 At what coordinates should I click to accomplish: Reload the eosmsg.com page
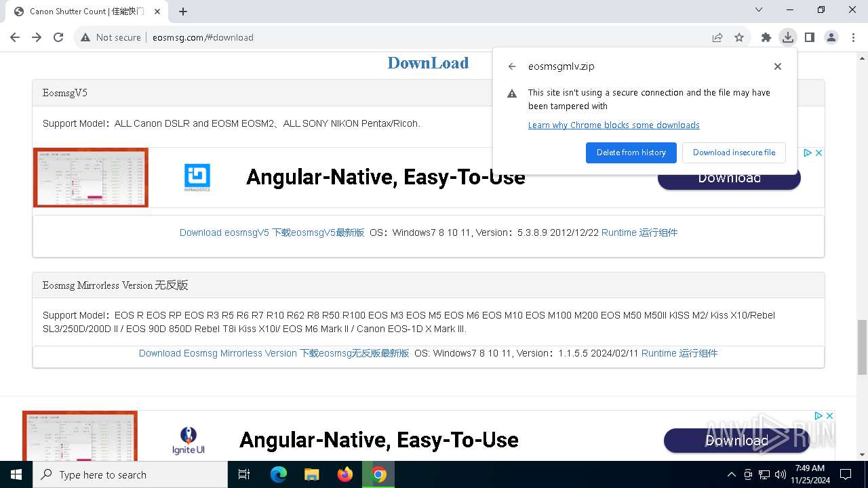(x=58, y=37)
